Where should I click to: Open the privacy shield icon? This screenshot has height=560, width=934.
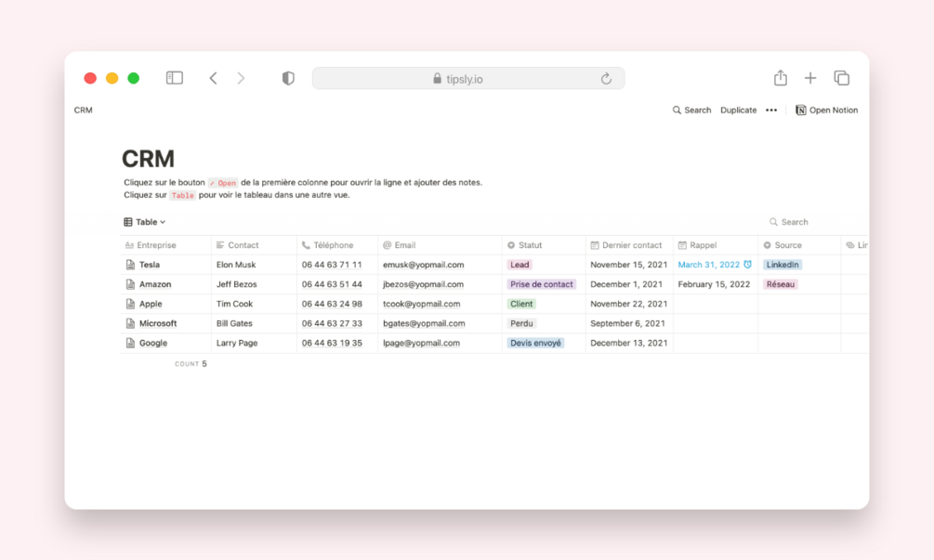[288, 78]
